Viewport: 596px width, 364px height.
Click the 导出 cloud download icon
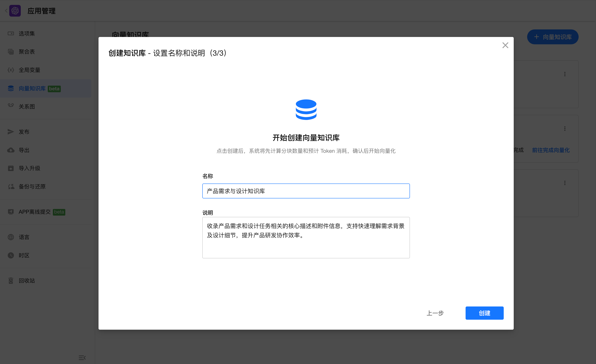[11, 150]
